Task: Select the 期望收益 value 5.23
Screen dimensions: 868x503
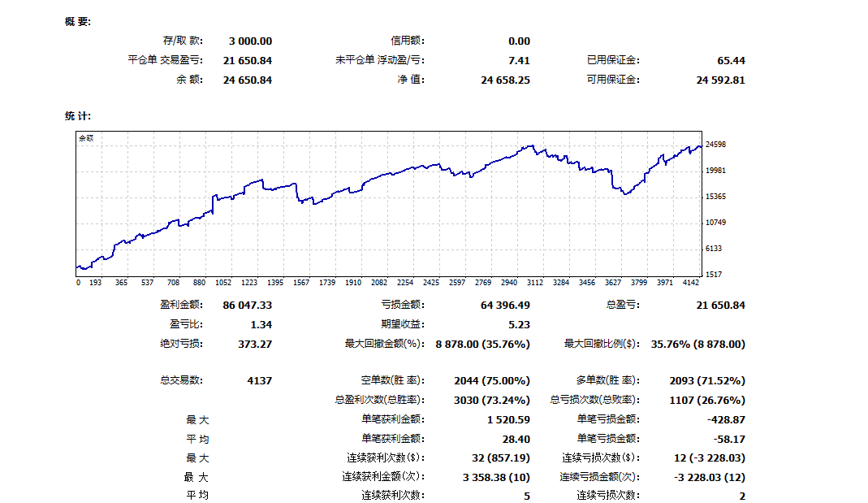Action: 519,324
